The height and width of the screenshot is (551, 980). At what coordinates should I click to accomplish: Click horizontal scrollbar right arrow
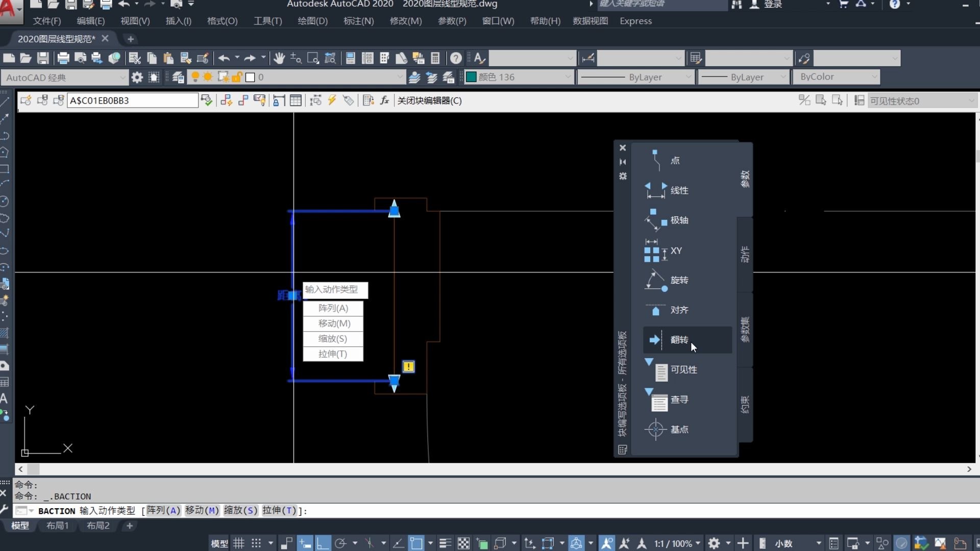(969, 469)
